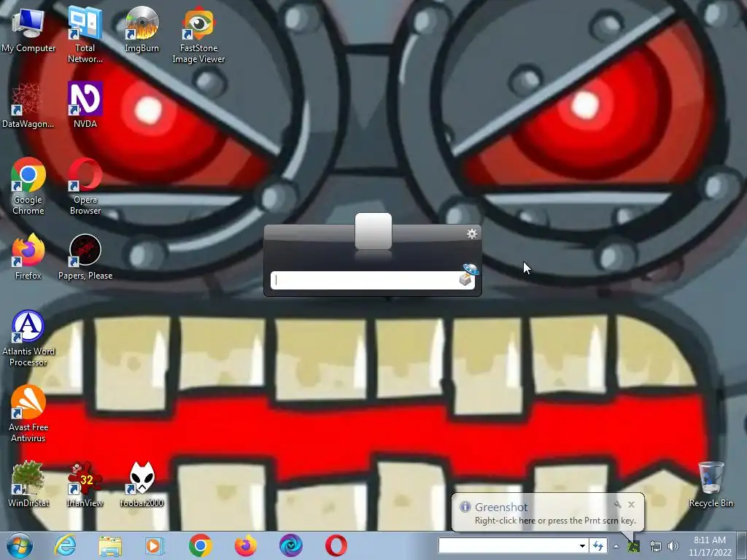Close the Greenshot notification balloon
This screenshot has width=747, height=560.
click(631, 505)
